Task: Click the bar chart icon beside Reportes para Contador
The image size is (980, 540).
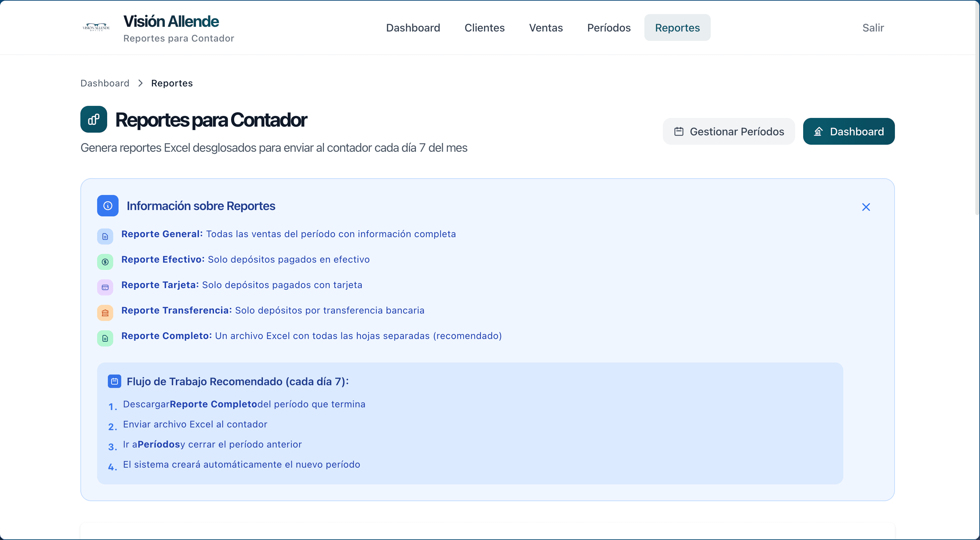Action: tap(93, 119)
